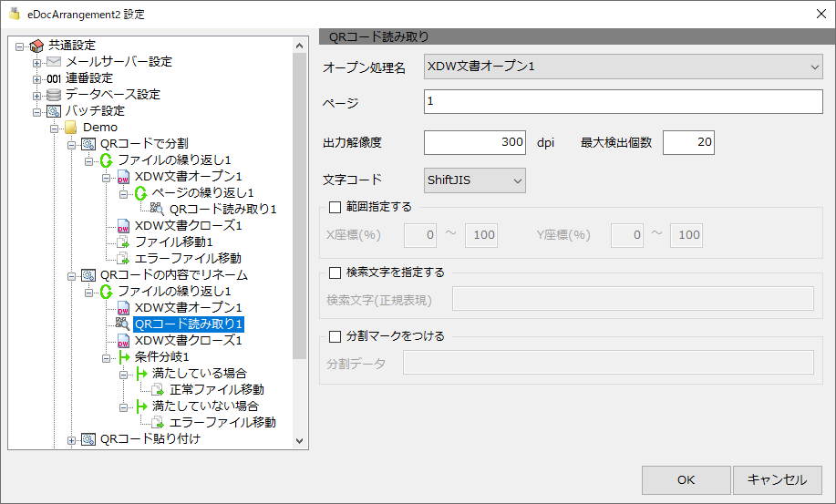Open the 文字コード ShiftJIS dropdown
The image size is (836, 504).
click(x=474, y=180)
